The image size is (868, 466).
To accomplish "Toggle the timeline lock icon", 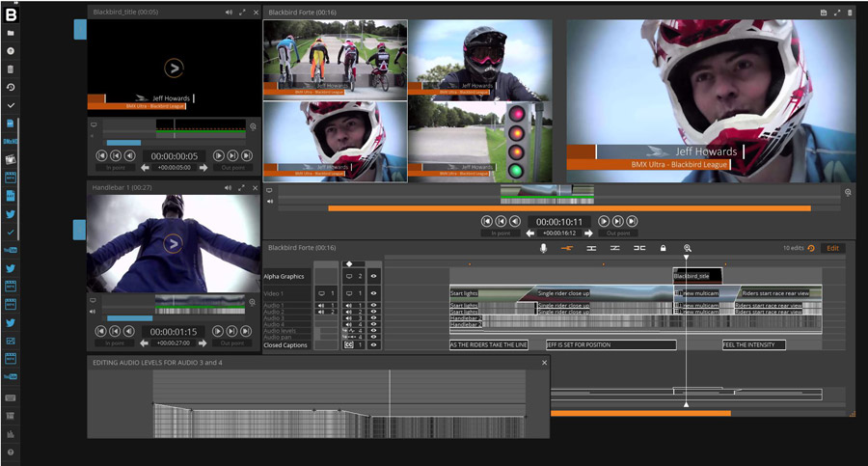I will click(664, 248).
